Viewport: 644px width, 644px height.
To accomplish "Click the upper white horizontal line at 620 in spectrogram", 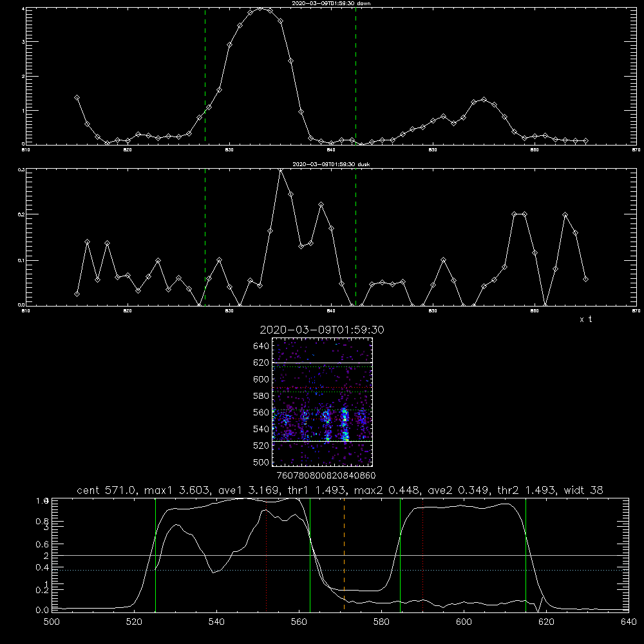I will click(x=323, y=363).
